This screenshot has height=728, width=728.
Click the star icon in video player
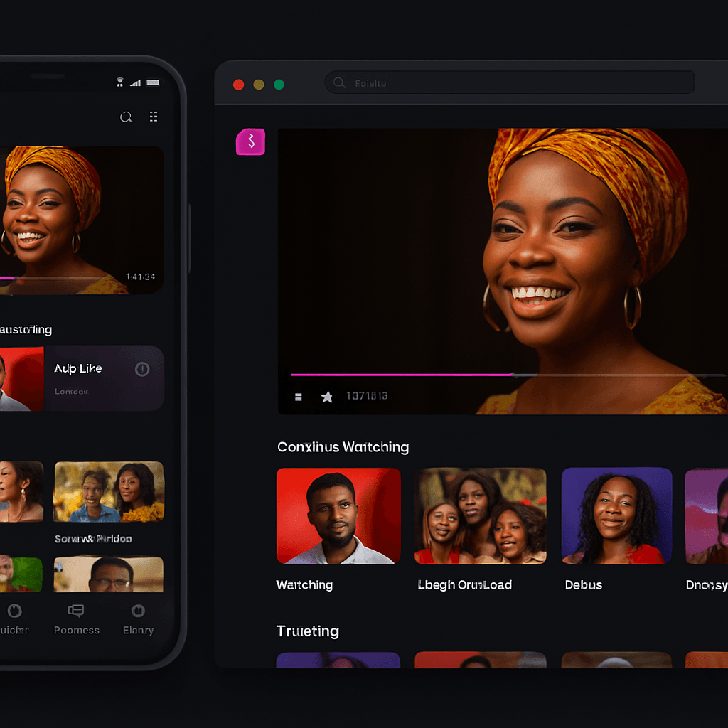(x=327, y=397)
